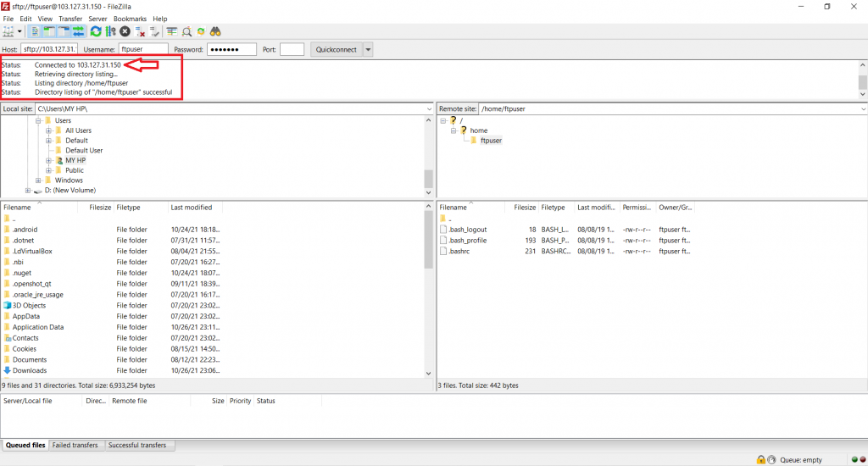Screen dimensions: 868x466
Task: Open the Edit menu
Action: tap(25, 19)
